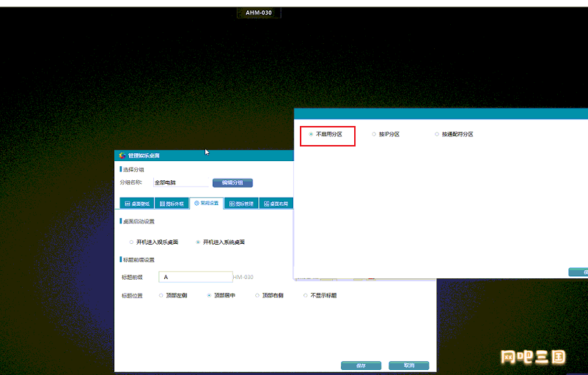588x375 pixels.
Task: Select 开机进入系统桌面 startup option
Action: point(198,242)
